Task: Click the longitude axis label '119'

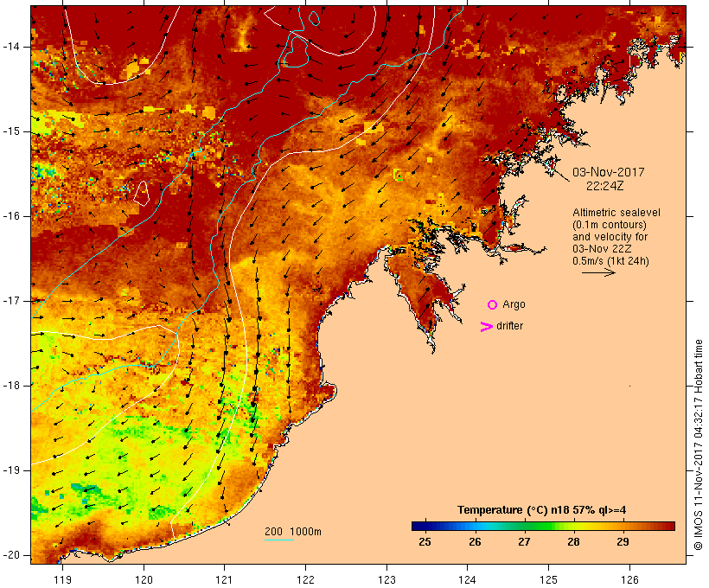Action: coord(62,579)
